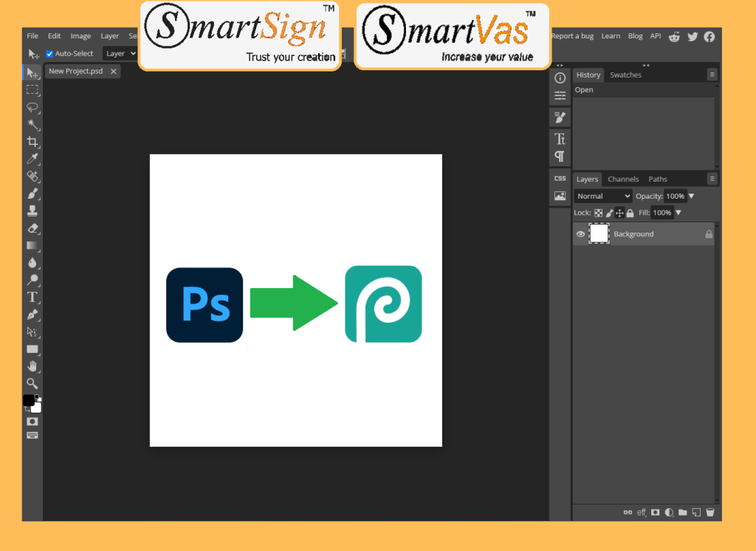Open the Edit menu
Viewport: 756px width, 551px height.
[54, 35]
